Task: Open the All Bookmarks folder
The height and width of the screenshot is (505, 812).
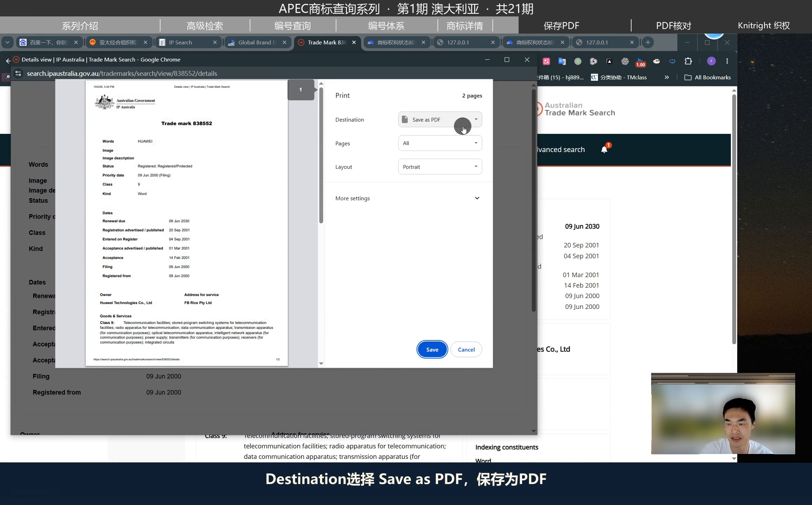Action: point(707,77)
